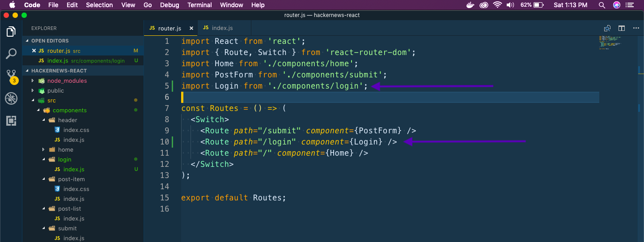The width and height of the screenshot is (644, 242).
Task: Open changes icon in editor title bar
Action: [607, 28]
